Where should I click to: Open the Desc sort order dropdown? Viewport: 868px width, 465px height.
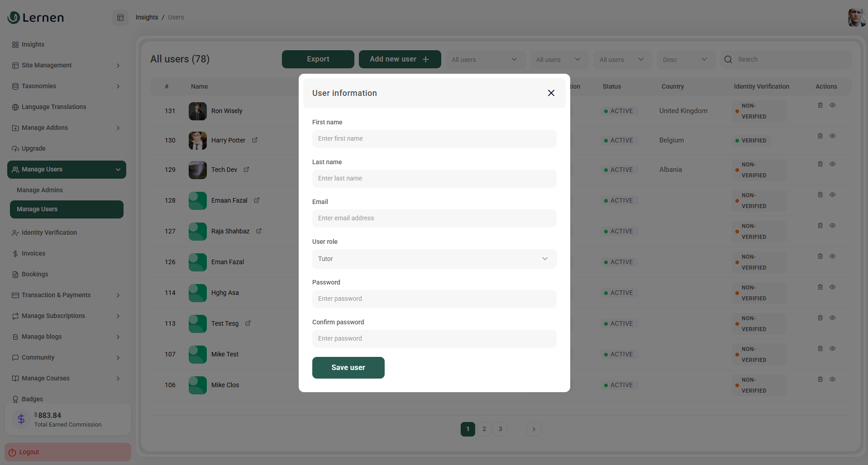pos(685,60)
